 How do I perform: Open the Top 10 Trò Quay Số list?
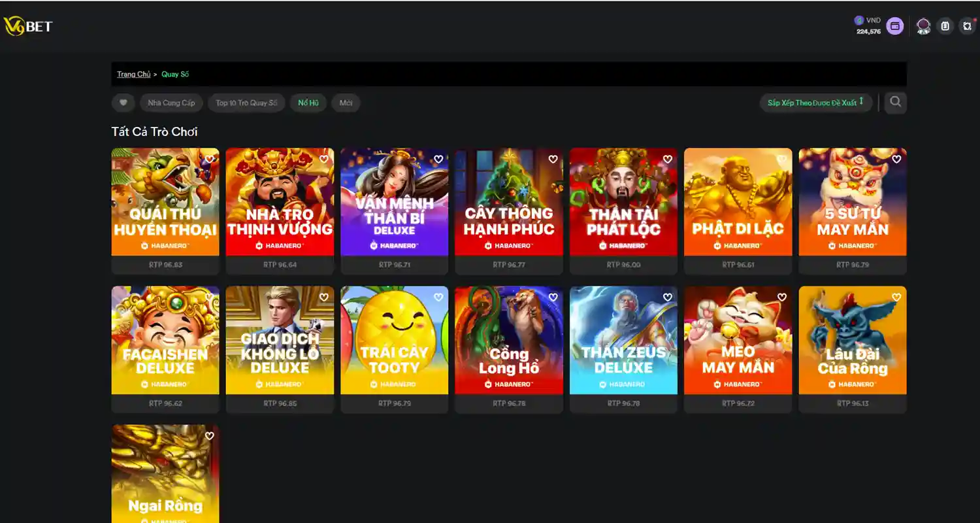[x=246, y=103]
